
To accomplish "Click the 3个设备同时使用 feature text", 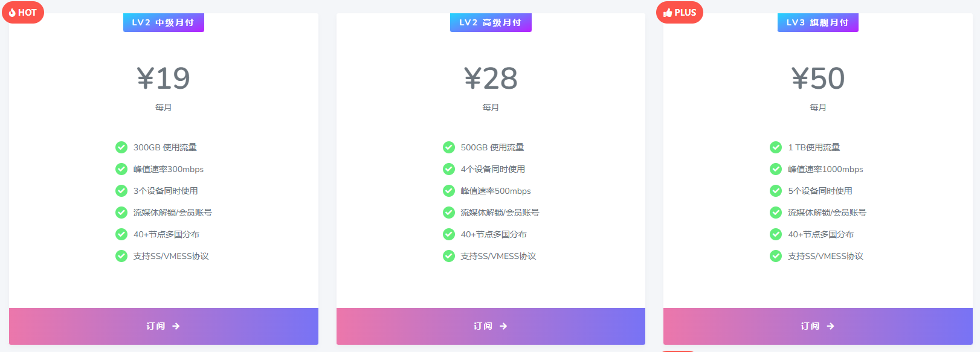I will tap(166, 191).
